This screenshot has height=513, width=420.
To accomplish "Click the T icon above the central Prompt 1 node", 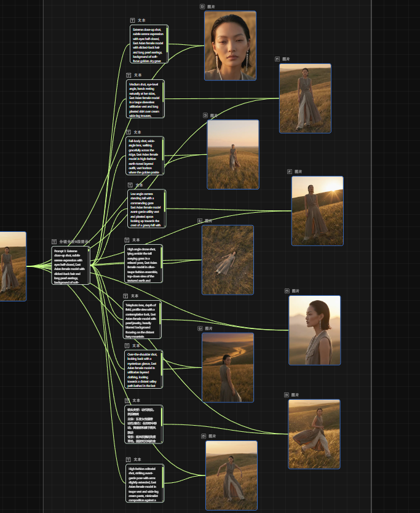I will click(x=54, y=242).
